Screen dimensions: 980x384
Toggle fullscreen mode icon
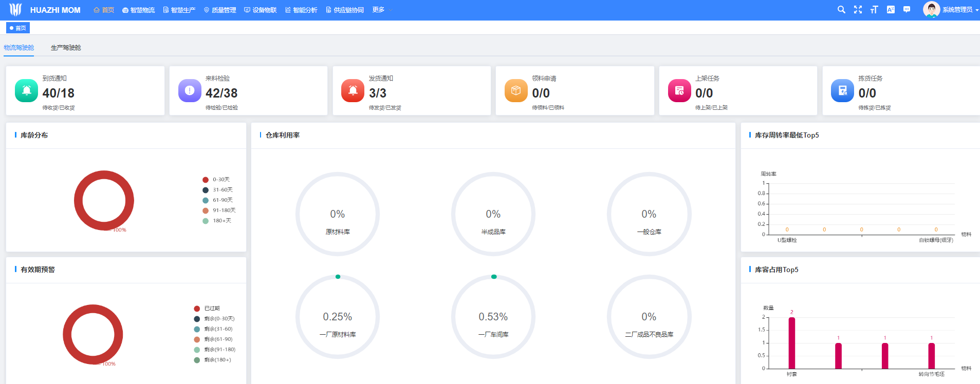[x=858, y=10]
